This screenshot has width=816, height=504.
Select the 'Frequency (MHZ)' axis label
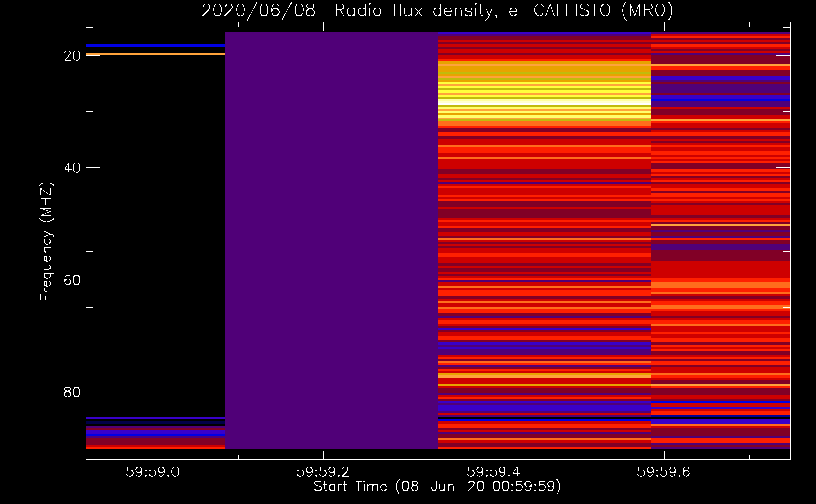click(46, 242)
